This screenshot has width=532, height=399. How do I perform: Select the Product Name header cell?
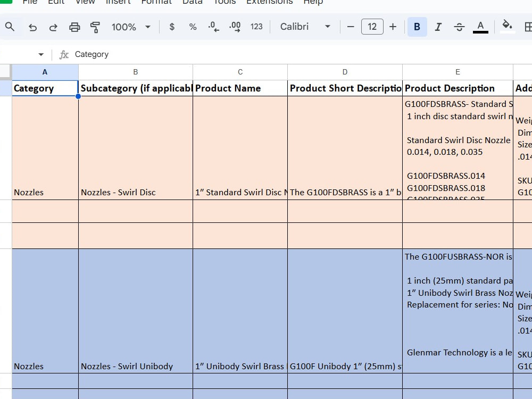click(x=240, y=88)
